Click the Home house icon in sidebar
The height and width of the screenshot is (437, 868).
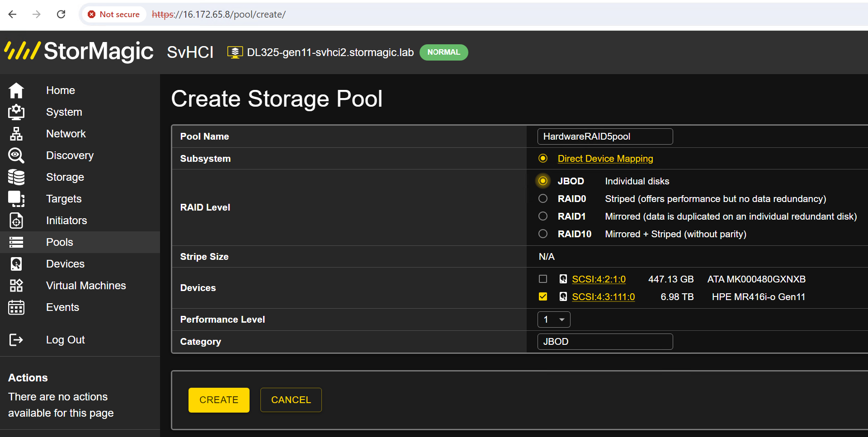point(16,90)
